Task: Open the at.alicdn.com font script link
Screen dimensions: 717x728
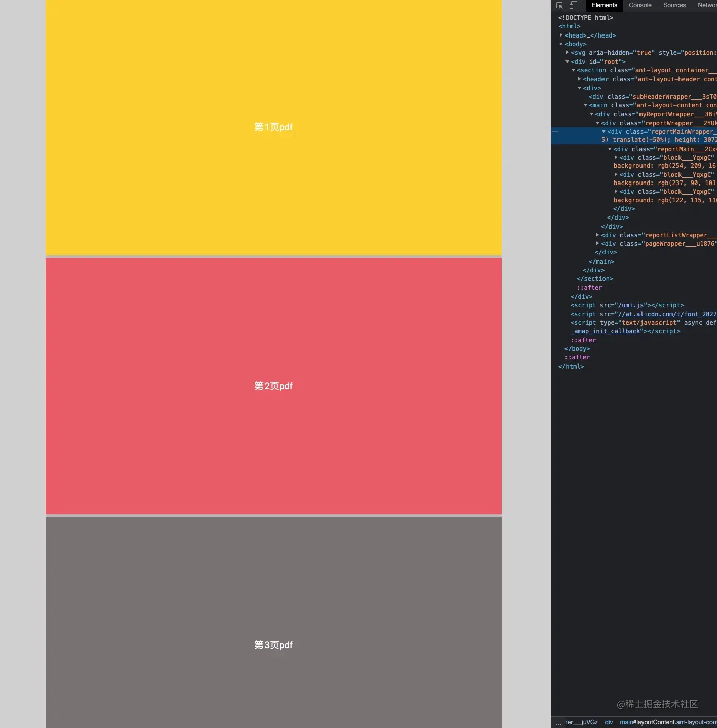Action: pos(667,314)
